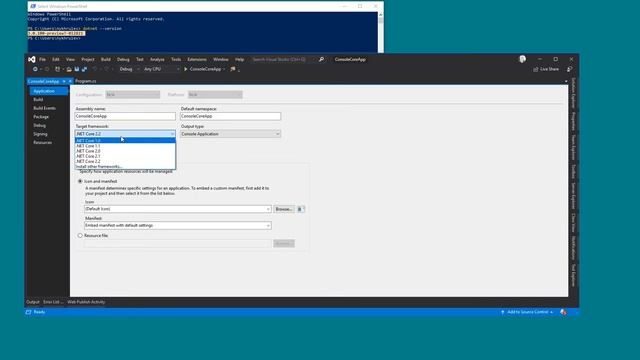Select the Build properties page

[x=38, y=100]
